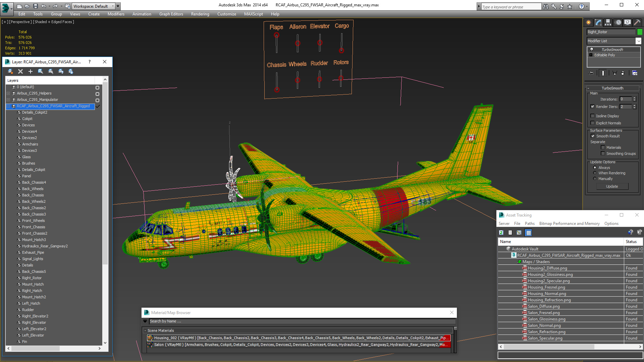The image size is (644, 362).
Task: Click the Project Folder icon in quick toolbar
Action: pos(67,6)
